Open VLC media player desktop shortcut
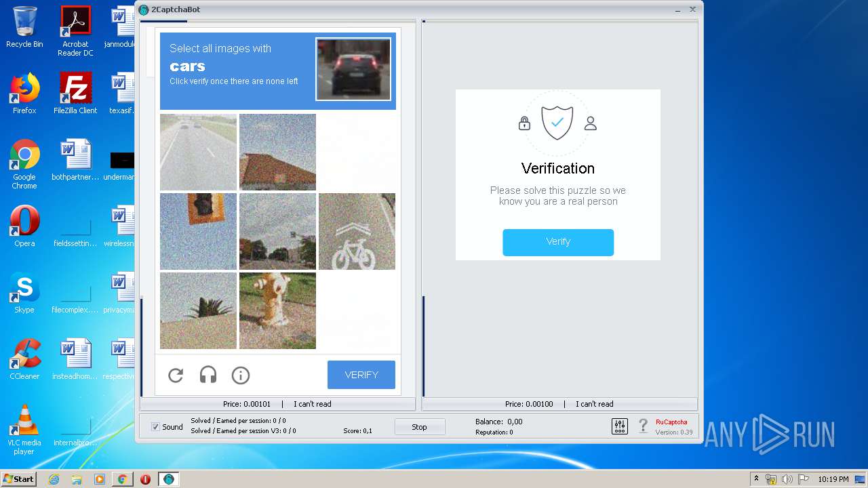This screenshot has width=868, height=488. click(x=24, y=430)
